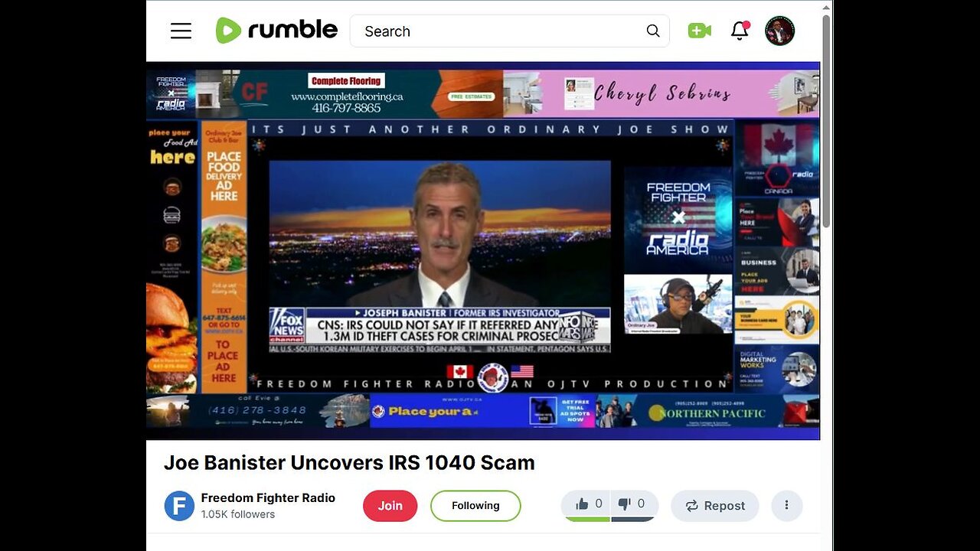980x551 pixels.
Task: Toggle the Following button
Action: pos(475,506)
